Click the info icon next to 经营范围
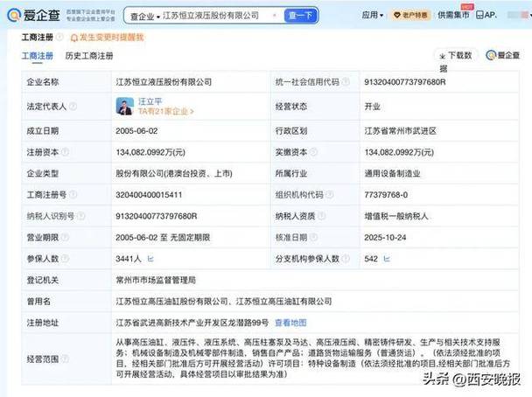The image size is (532, 397). (66, 359)
